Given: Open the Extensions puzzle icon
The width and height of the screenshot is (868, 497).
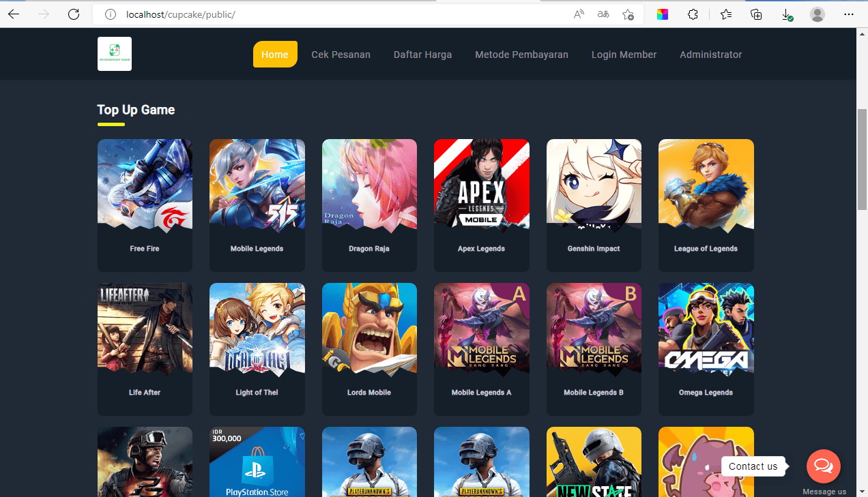Looking at the screenshot, I should pos(693,14).
